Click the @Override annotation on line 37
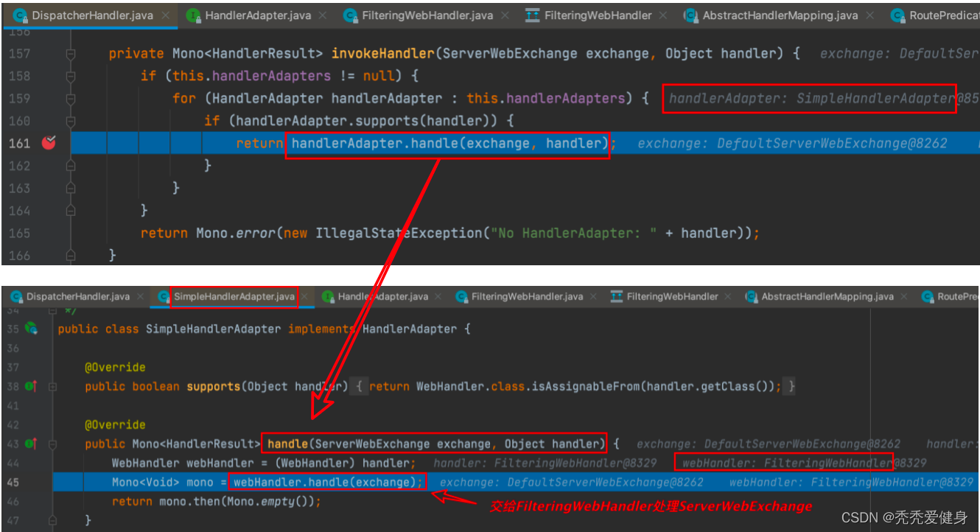This screenshot has width=980, height=532. point(115,367)
